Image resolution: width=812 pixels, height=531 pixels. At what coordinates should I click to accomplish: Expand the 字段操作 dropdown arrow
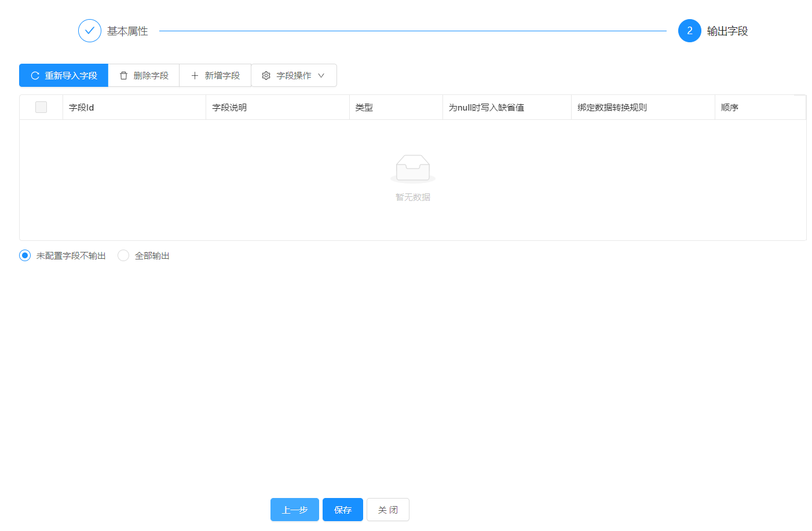pos(321,76)
